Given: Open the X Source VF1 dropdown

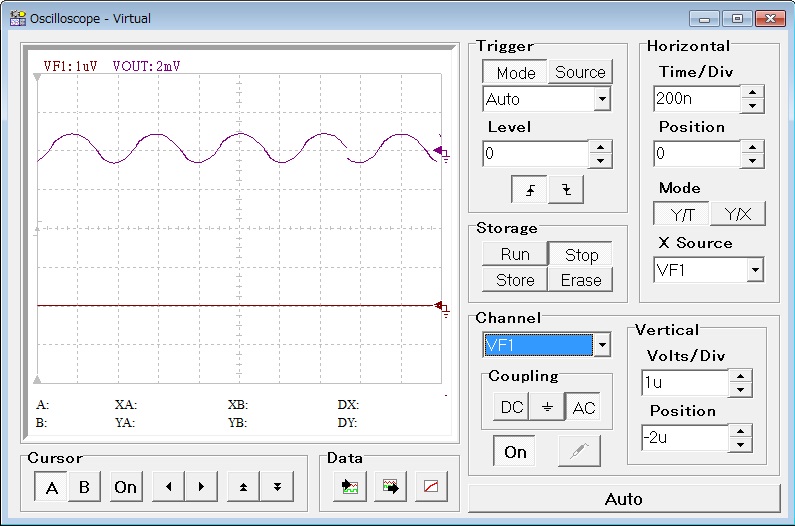Looking at the screenshot, I should point(755,270).
